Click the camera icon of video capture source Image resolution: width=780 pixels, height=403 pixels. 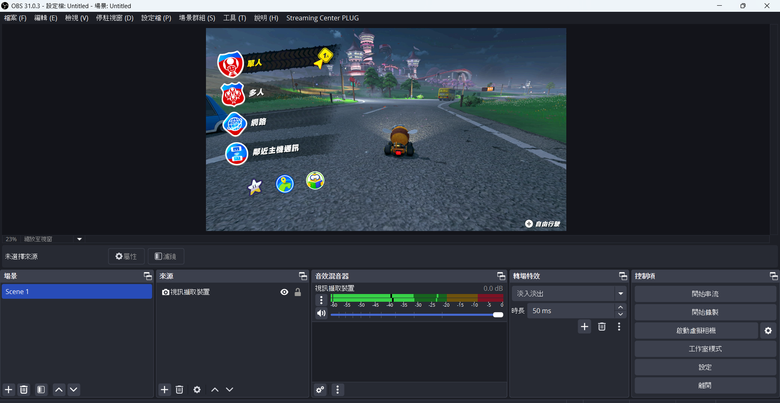click(x=166, y=292)
